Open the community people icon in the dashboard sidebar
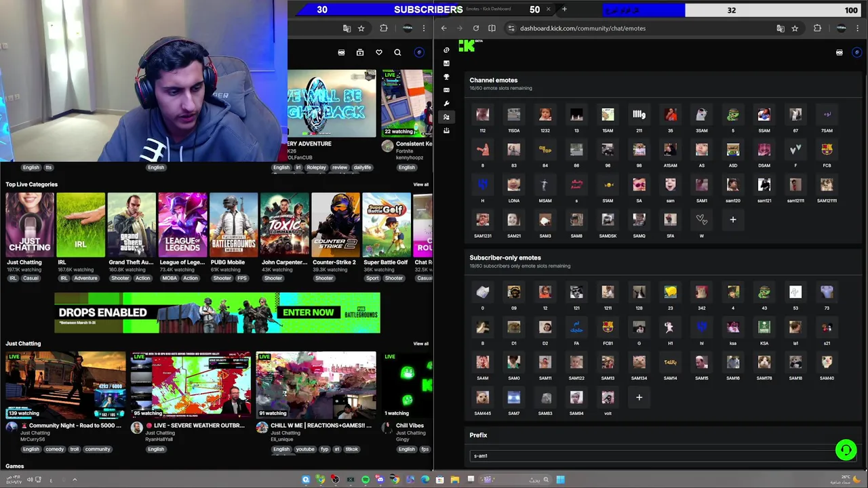 [446, 117]
